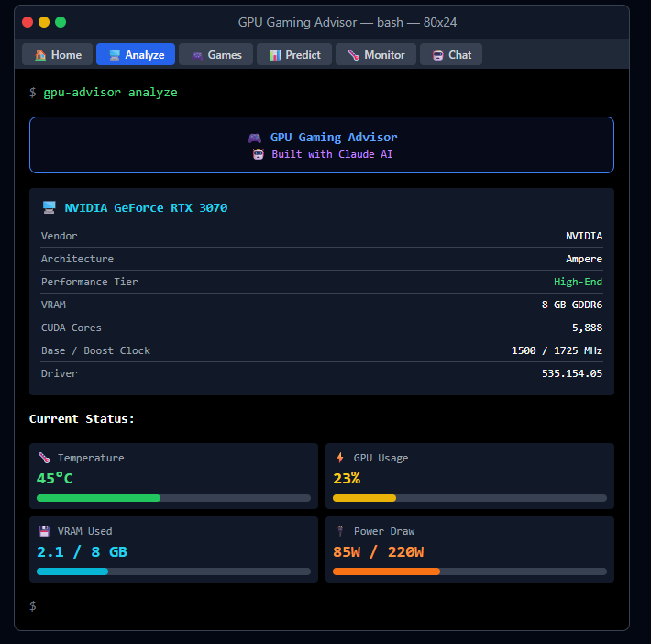651x644 pixels.
Task: Click the Vendor value 'NVIDIA'
Action: (584, 236)
